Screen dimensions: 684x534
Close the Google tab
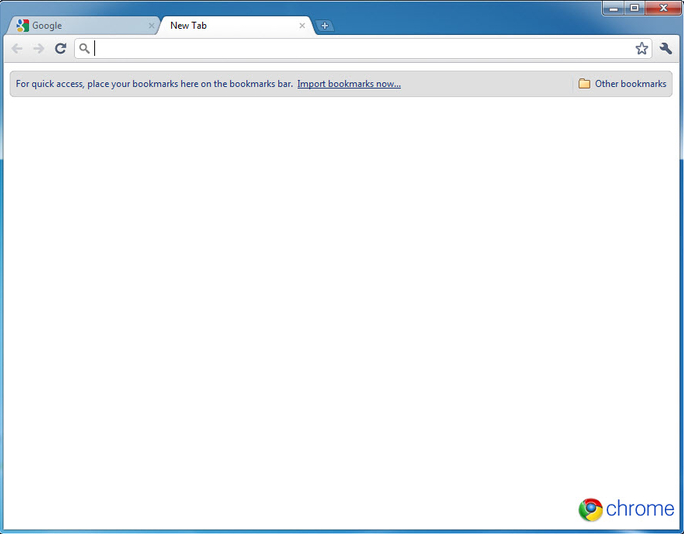tap(151, 26)
